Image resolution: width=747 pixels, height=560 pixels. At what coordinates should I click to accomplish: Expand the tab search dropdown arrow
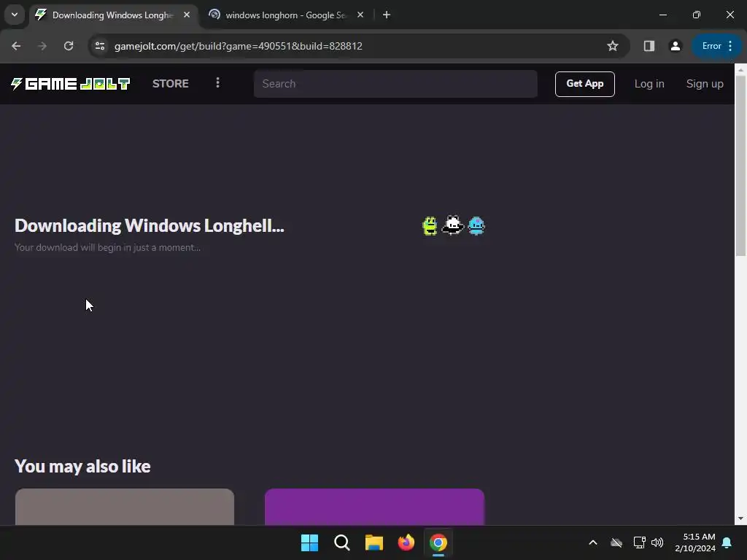pyautogui.click(x=15, y=15)
